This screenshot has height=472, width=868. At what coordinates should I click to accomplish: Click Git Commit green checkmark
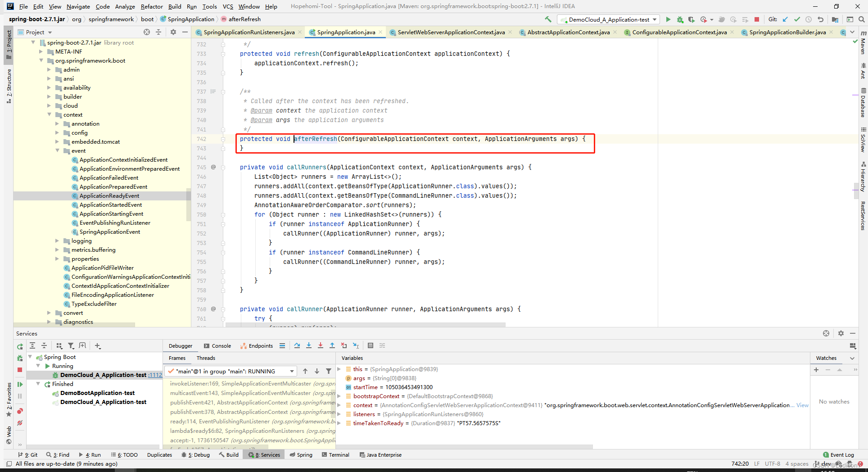(x=797, y=19)
